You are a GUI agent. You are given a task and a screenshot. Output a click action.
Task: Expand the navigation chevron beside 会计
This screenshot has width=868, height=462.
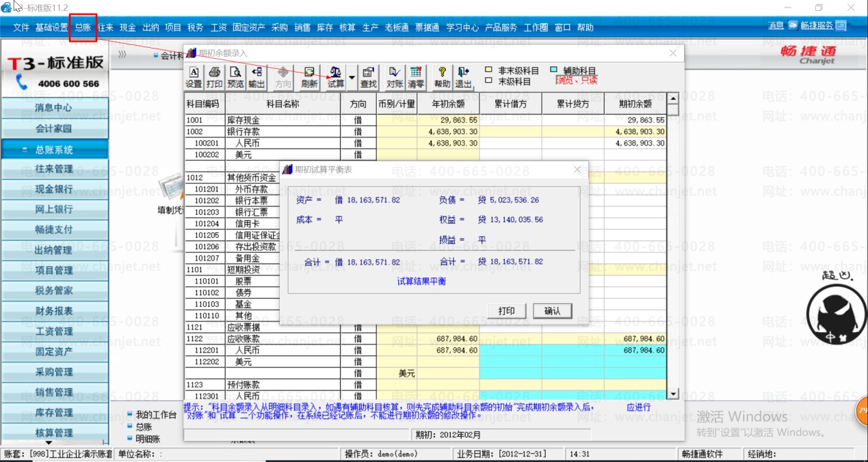(x=122, y=55)
